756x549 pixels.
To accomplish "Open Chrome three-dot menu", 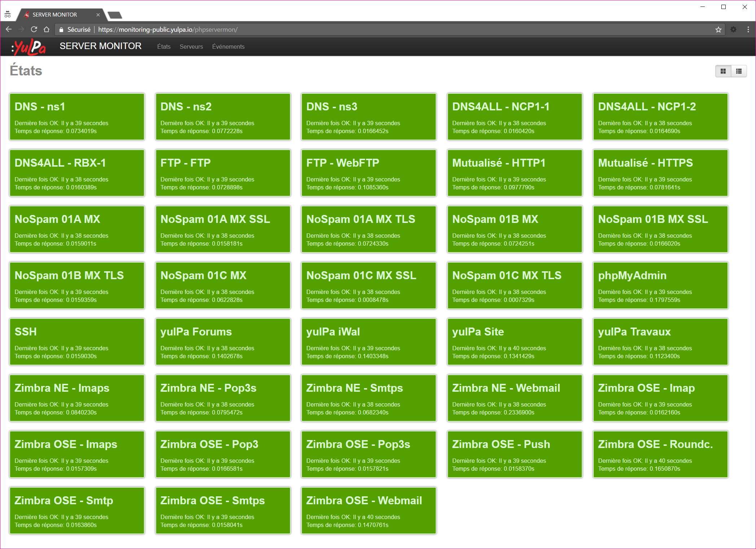I will point(748,30).
